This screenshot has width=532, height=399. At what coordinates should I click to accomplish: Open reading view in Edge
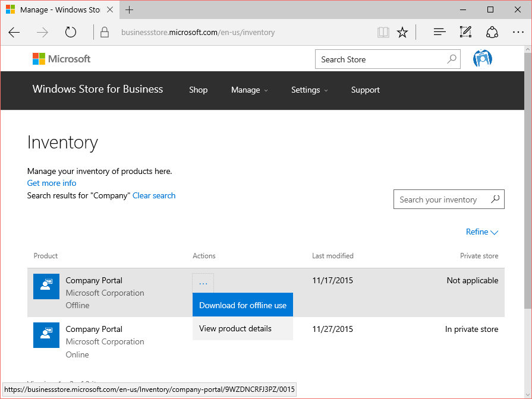(383, 32)
